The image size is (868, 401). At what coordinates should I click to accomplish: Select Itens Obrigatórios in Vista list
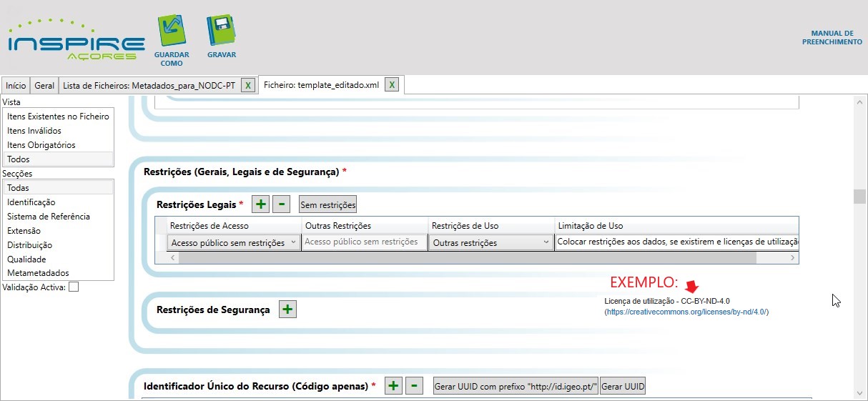41,145
